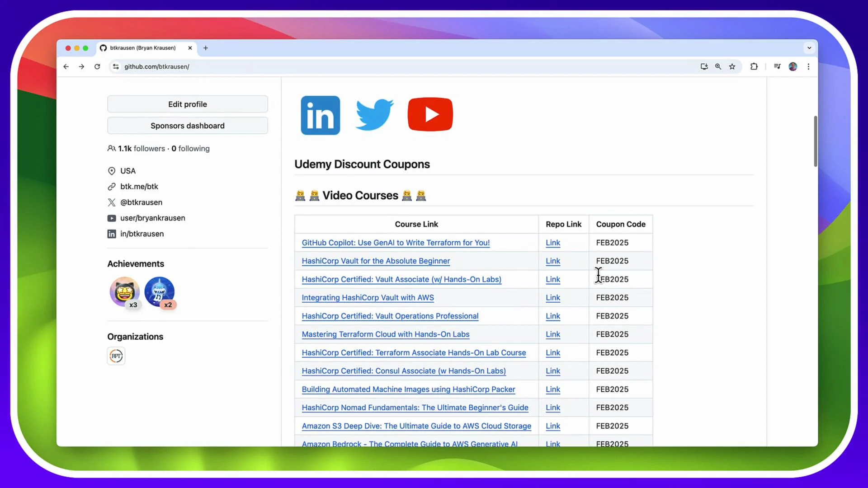Viewport: 868px width, 488px height.
Task: Open the Chrome three-dot menu
Action: point(808,66)
